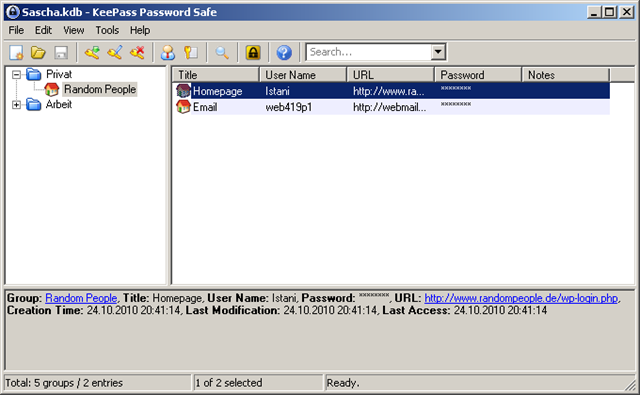The width and height of the screenshot is (640, 395).
Task: Open the Edit menu
Action: pyautogui.click(x=43, y=30)
